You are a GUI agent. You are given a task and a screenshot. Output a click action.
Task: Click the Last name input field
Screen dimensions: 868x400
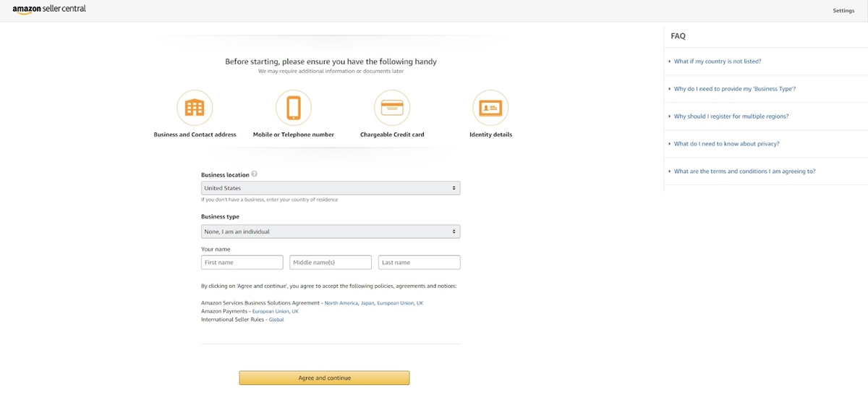(x=420, y=263)
